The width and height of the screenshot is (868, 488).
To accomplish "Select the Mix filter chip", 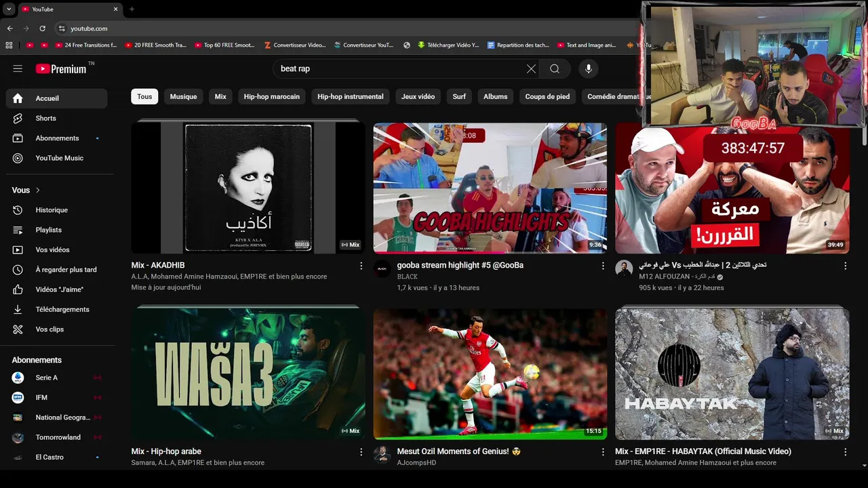I will [x=220, y=96].
